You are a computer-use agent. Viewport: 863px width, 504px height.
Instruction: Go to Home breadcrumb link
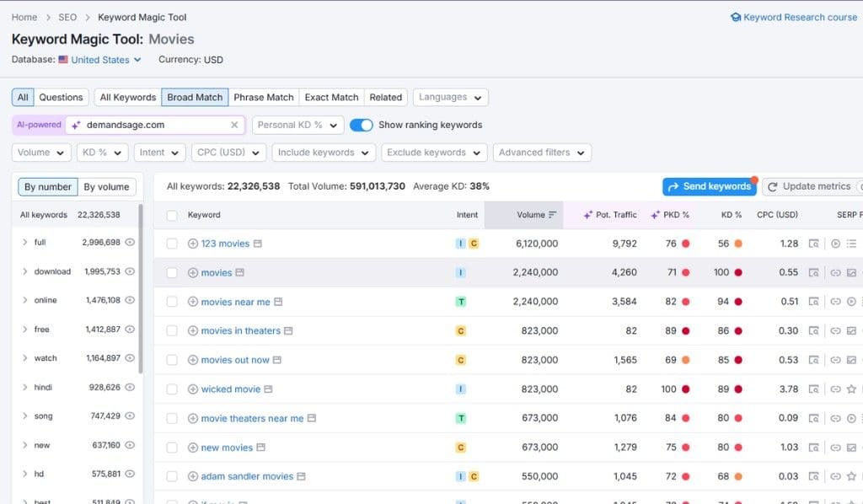24,17
